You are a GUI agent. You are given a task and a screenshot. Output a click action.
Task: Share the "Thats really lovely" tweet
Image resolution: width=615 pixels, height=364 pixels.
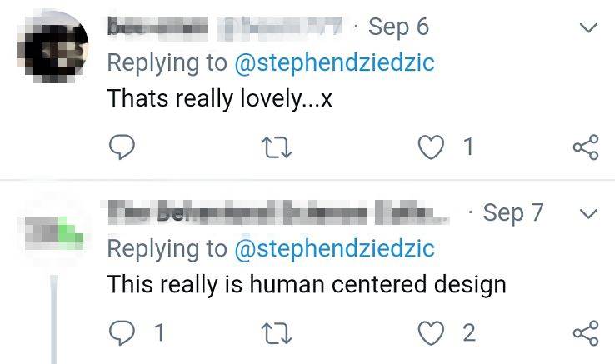pyautogui.click(x=586, y=147)
